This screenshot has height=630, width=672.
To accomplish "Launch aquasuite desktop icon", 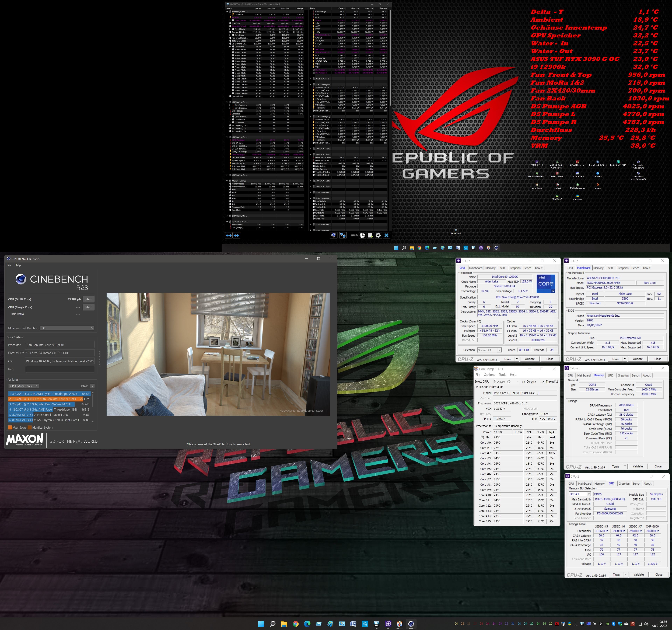I will pos(577,197).
